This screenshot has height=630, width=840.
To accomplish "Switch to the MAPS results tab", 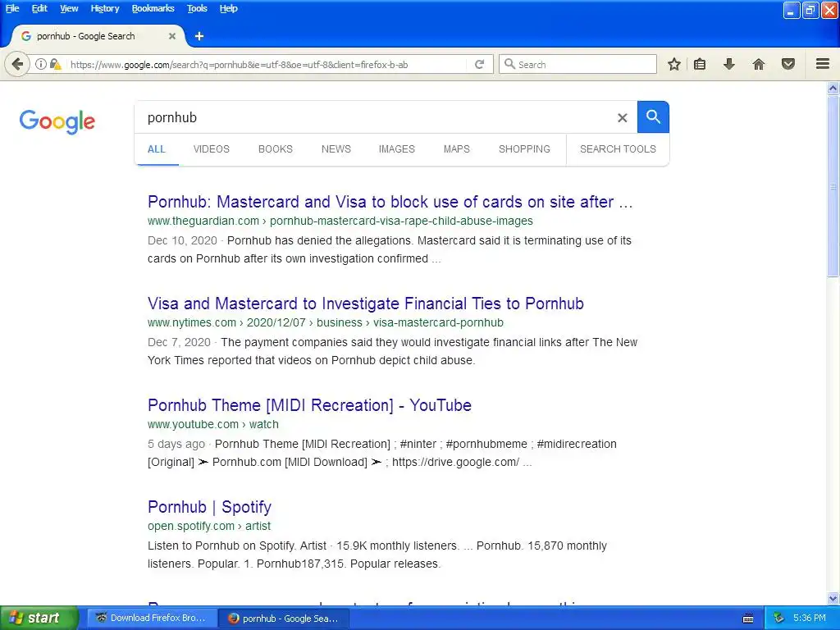I will pyautogui.click(x=456, y=149).
